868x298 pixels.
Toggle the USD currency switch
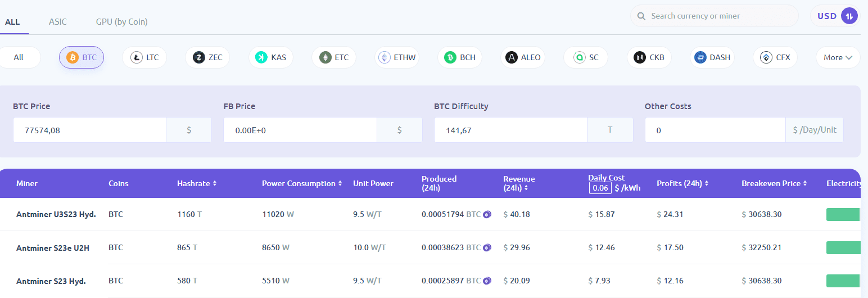(x=849, y=16)
